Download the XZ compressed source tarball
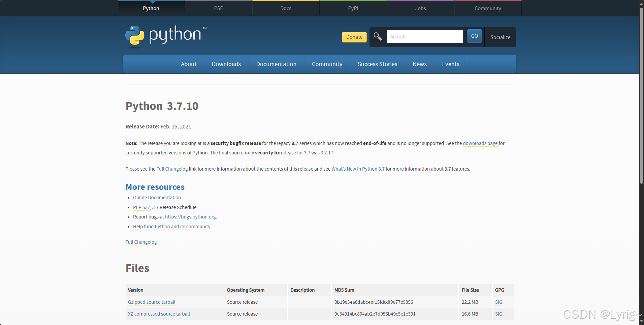644x325 pixels. tap(159, 314)
